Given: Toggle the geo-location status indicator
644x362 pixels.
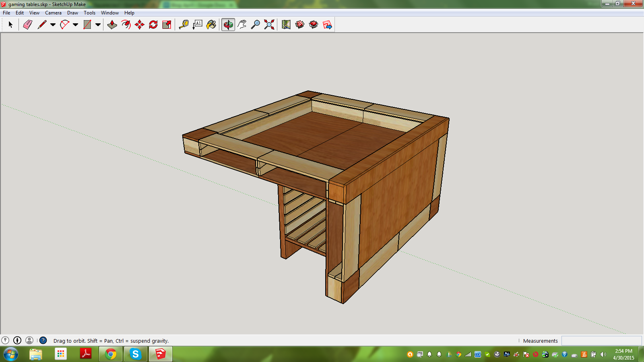Looking at the screenshot, I should (5, 340).
